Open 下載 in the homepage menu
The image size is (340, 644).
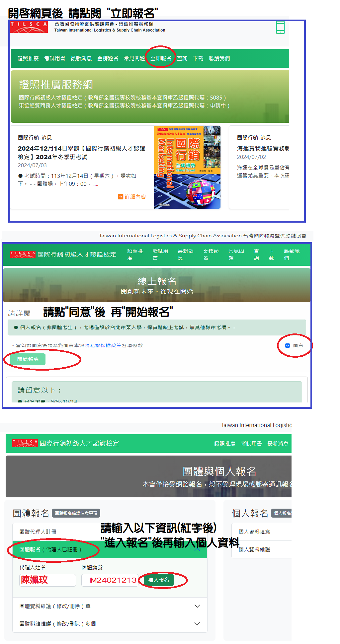[x=198, y=58]
